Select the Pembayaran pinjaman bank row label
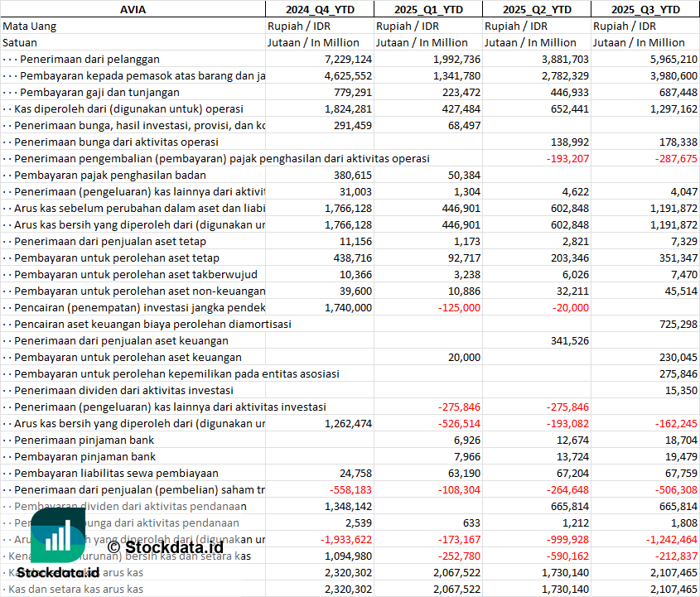 [x=84, y=456]
